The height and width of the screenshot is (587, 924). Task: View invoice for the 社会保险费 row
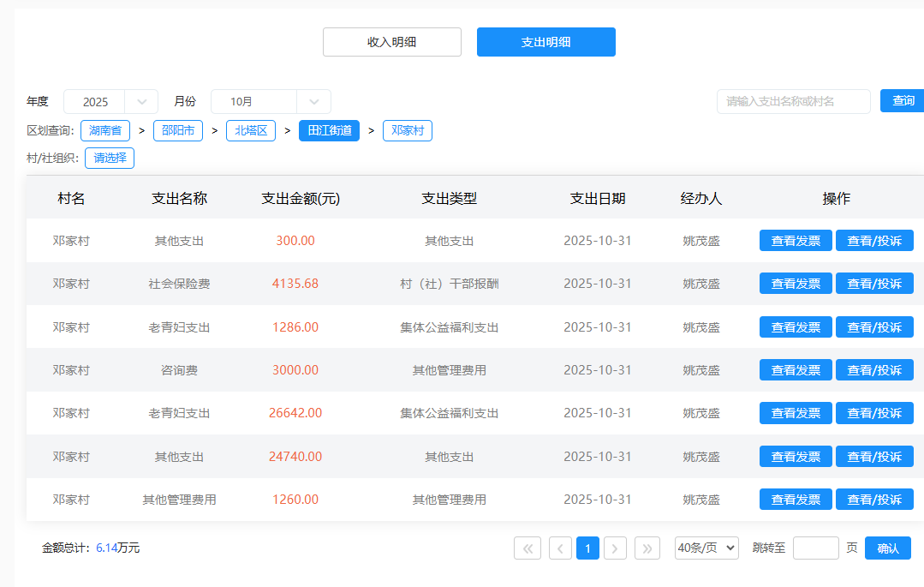796,284
